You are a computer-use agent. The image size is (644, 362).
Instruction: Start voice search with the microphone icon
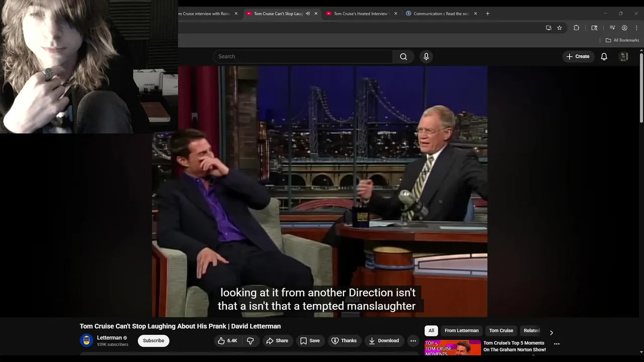(x=426, y=56)
